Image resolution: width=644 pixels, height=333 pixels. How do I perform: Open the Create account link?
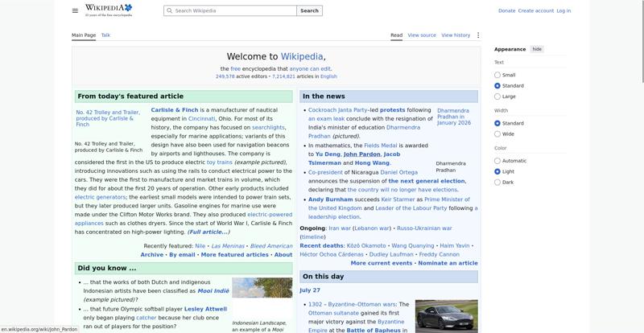coord(535,10)
